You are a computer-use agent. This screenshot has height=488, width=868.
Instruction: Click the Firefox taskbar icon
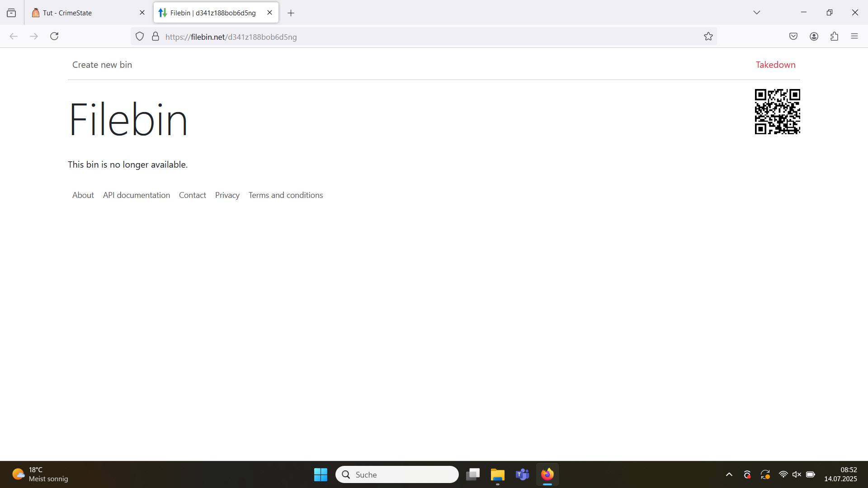click(x=547, y=474)
